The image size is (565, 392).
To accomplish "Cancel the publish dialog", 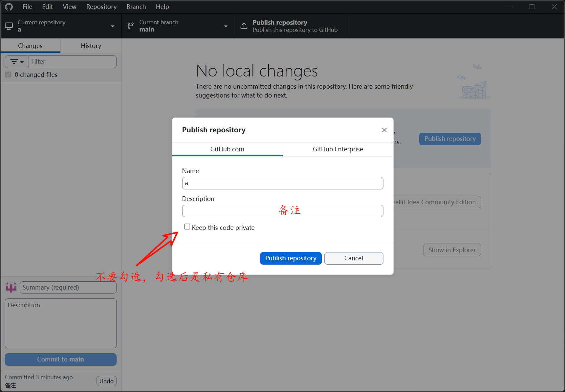I will [x=354, y=258].
